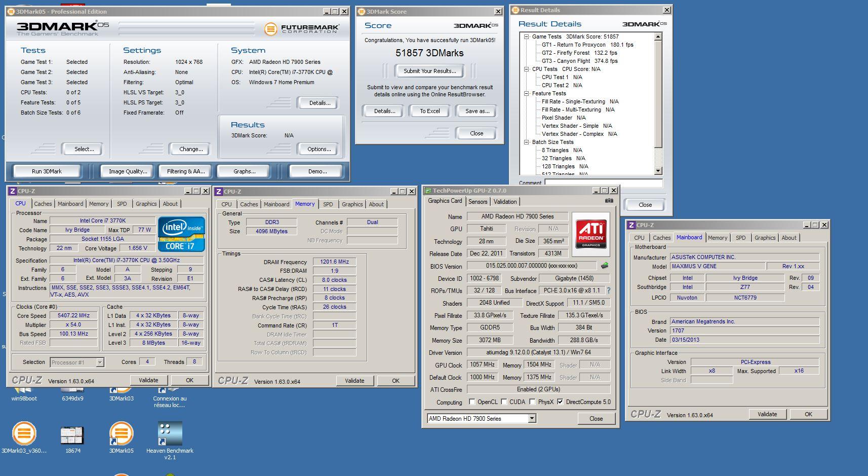The height and width of the screenshot is (476, 868).
Task: Click the 51857 3DMarks score text
Action: (x=429, y=53)
